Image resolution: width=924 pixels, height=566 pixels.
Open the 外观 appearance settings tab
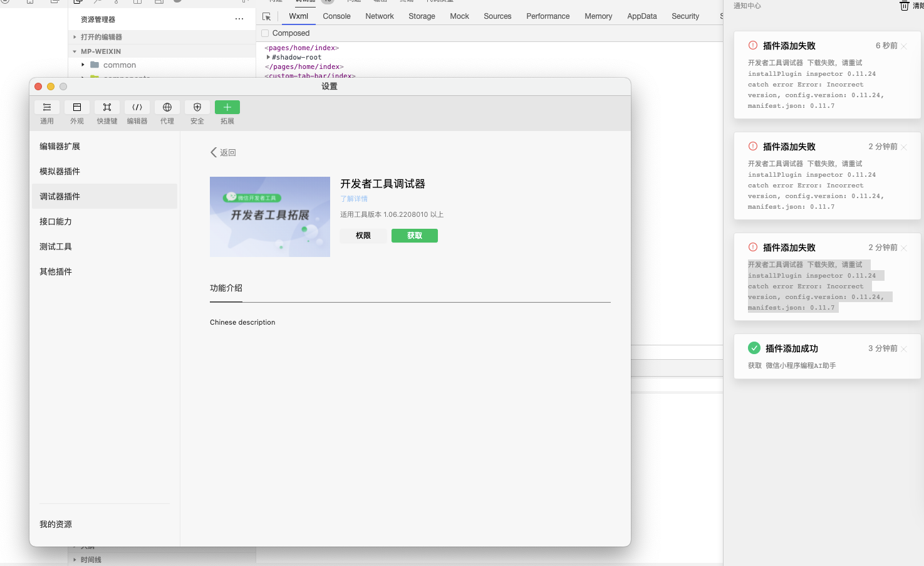click(x=77, y=113)
